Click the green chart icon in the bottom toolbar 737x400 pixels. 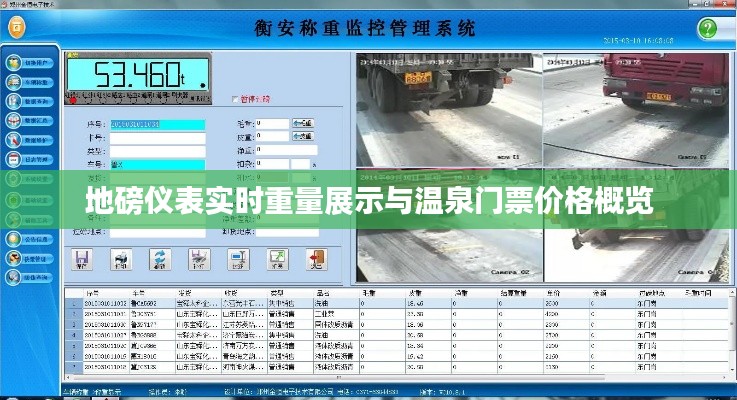coord(277,259)
